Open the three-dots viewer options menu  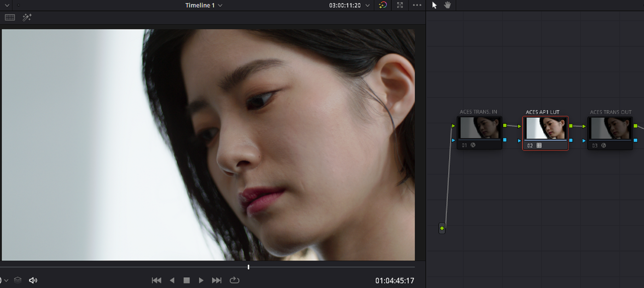[417, 5]
